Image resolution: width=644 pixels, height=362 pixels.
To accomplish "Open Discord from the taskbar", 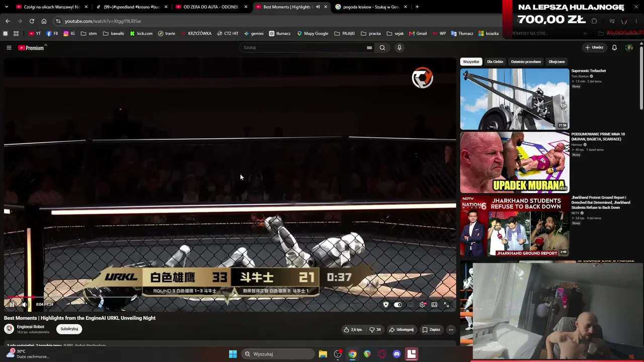I will tap(396, 354).
